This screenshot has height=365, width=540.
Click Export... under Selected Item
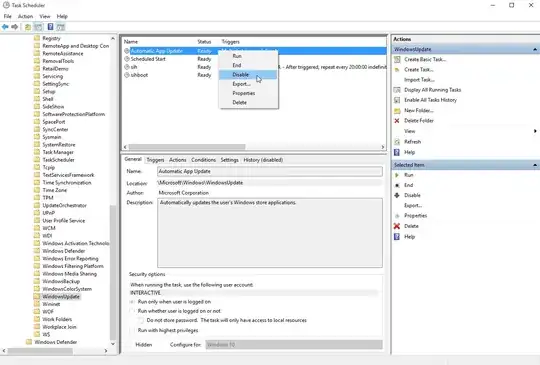tap(413, 206)
